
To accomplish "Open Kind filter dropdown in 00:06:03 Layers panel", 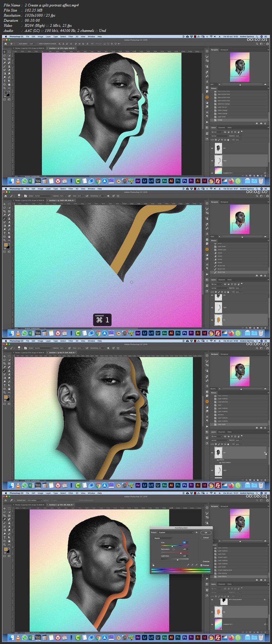I will click(217, 437).
